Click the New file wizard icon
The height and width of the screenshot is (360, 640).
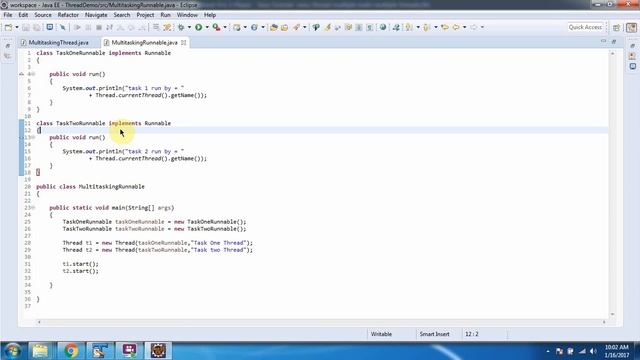(x=8, y=27)
